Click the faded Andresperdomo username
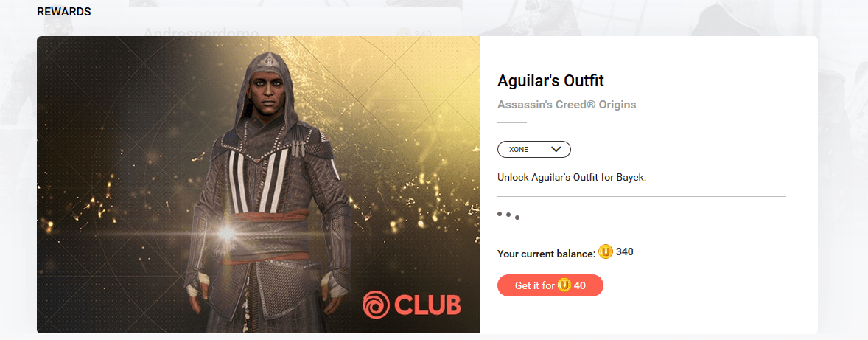Screen dimensions: 868x340 coord(201,32)
